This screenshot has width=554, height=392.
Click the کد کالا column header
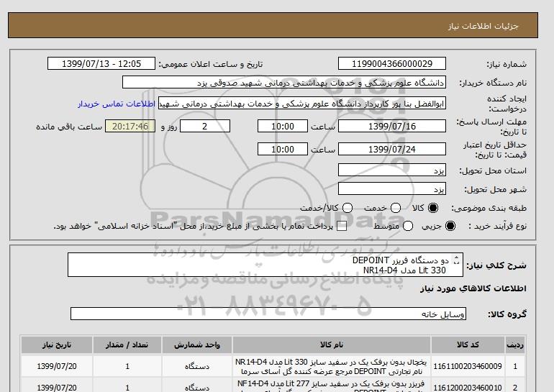tap(468, 345)
